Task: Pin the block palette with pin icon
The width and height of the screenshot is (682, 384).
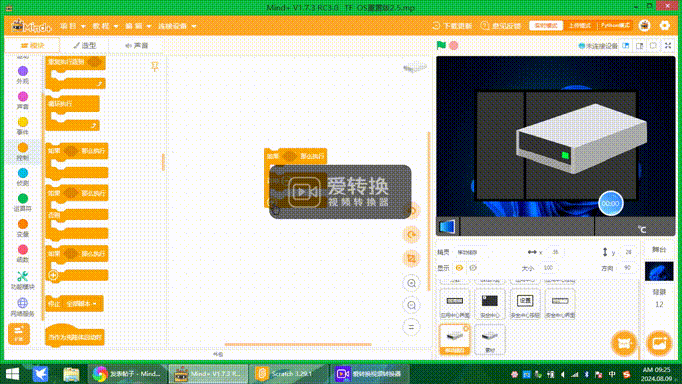Action: [x=154, y=66]
